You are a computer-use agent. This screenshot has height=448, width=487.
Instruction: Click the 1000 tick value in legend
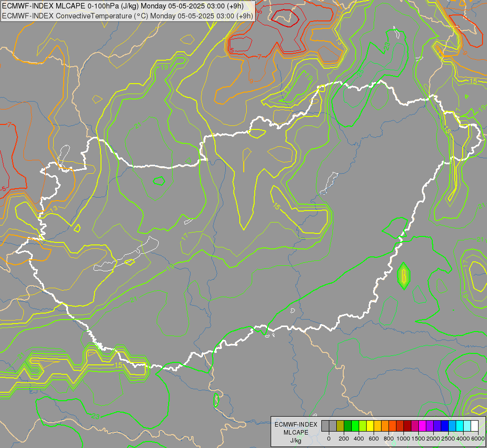coord(404,439)
